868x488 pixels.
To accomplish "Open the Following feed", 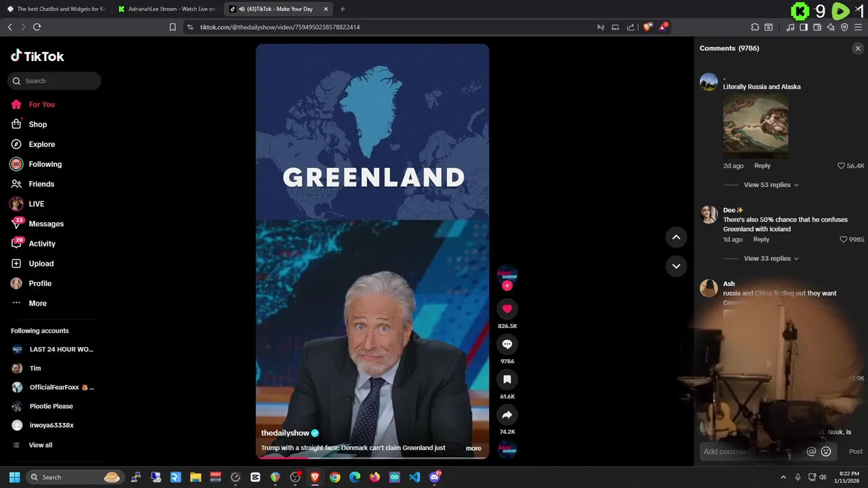I will pyautogui.click(x=45, y=164).
